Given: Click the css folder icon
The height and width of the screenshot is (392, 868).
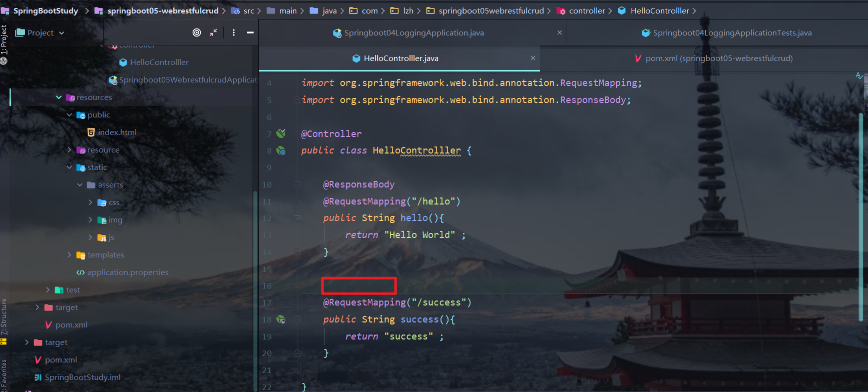Looking at the screenshot, I should tap(102, 202).
